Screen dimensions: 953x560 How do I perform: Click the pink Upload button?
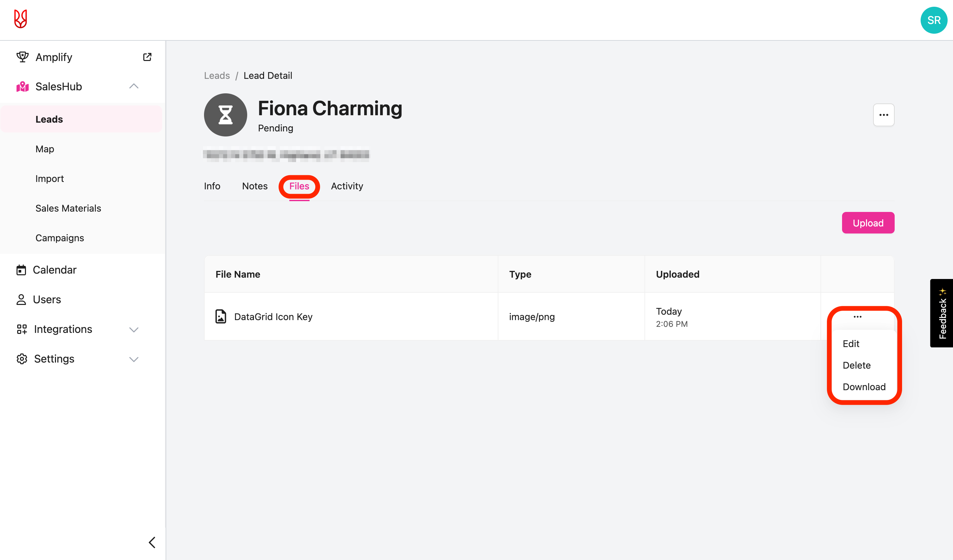click(x=868, y=223)
